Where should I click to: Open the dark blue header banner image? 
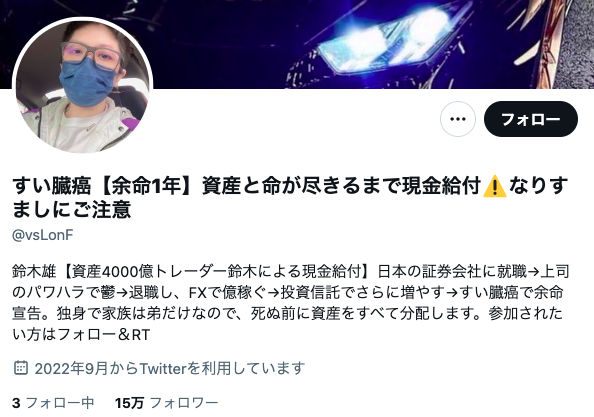(297, 44)
